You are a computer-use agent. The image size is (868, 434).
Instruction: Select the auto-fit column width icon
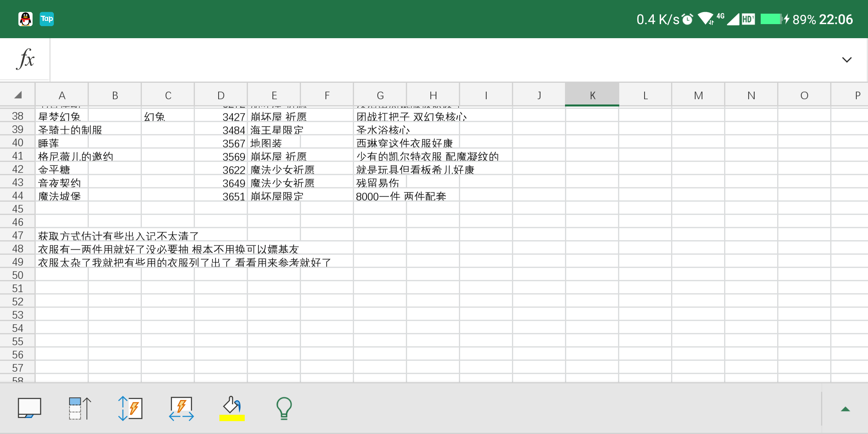pyautogui.click(x=181, y=408)
